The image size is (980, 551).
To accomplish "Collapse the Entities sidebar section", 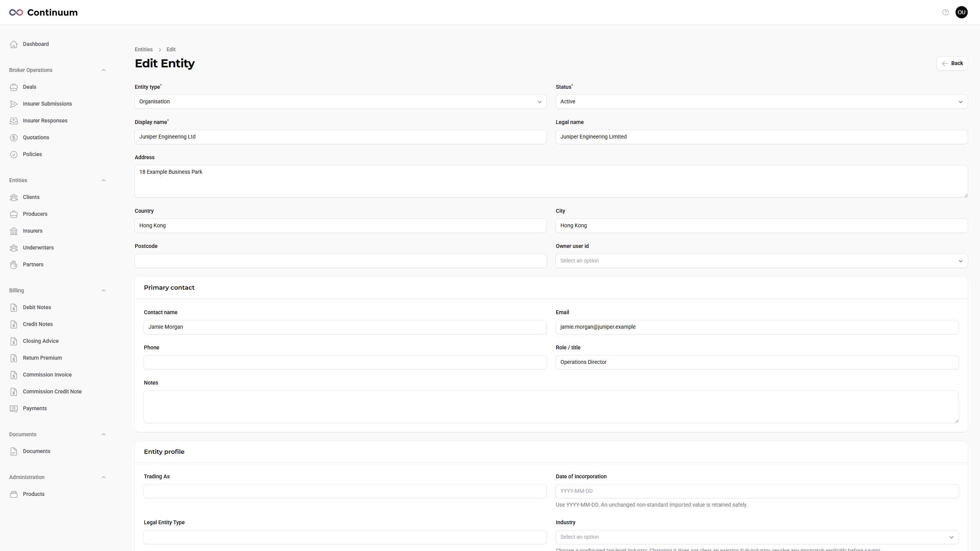I will pos(103,180).
